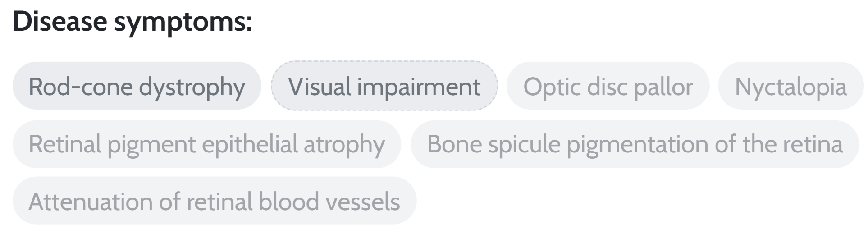Select Bone spicule pigmentation of the retina
The height and width of the screenshot is (239, 868).
click(x=635, y=144)
